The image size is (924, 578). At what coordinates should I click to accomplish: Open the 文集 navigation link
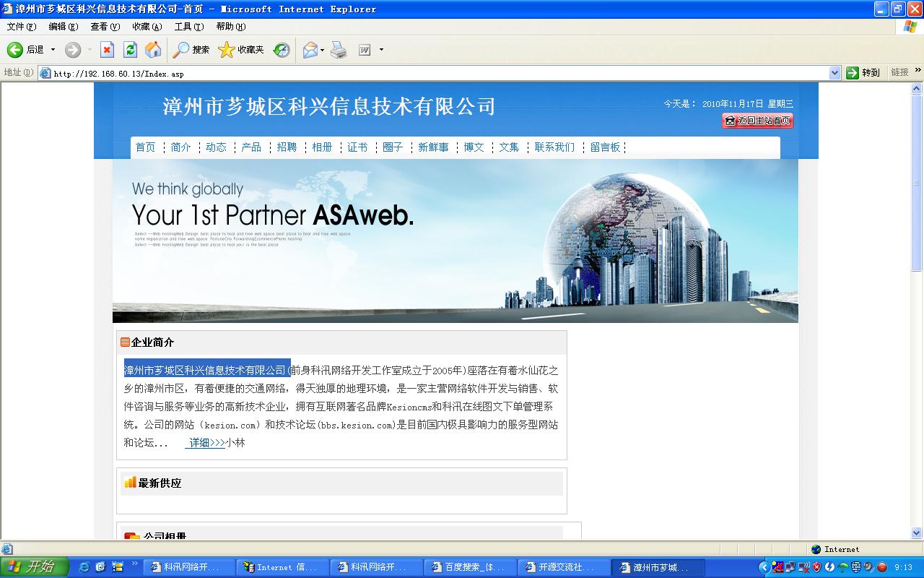509,147
